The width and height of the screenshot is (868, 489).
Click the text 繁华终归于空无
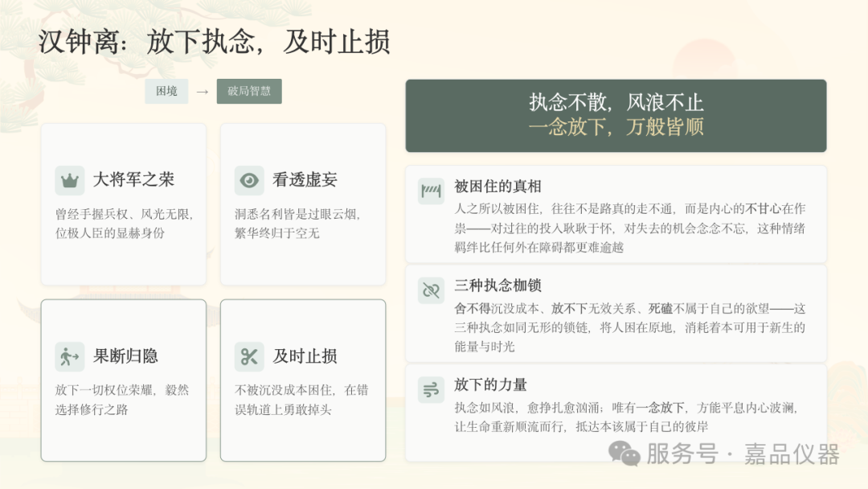pyautogui.click(x=276, y=233)
